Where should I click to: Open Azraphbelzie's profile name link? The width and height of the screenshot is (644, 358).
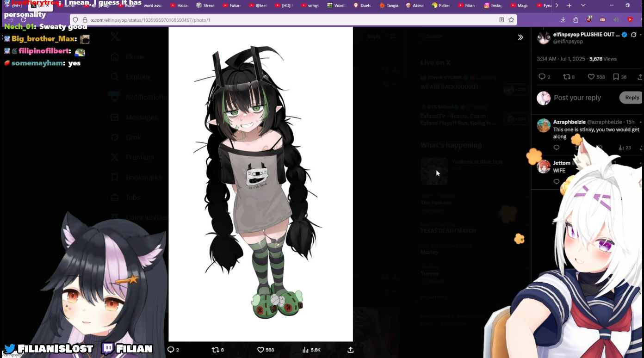tap(569, 122)
